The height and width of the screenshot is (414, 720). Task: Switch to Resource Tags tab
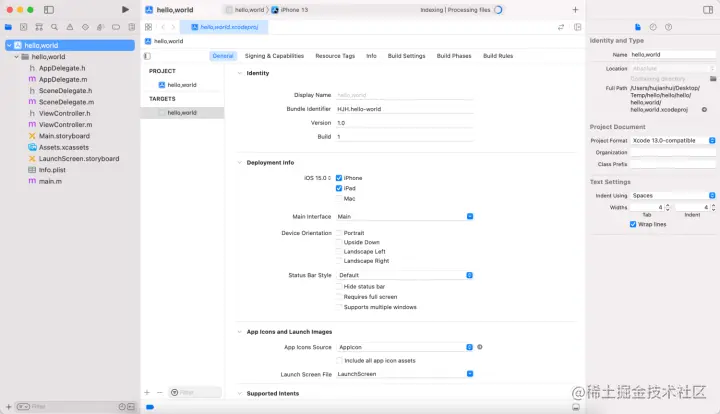pyautogui.click(x=335, y=56)
